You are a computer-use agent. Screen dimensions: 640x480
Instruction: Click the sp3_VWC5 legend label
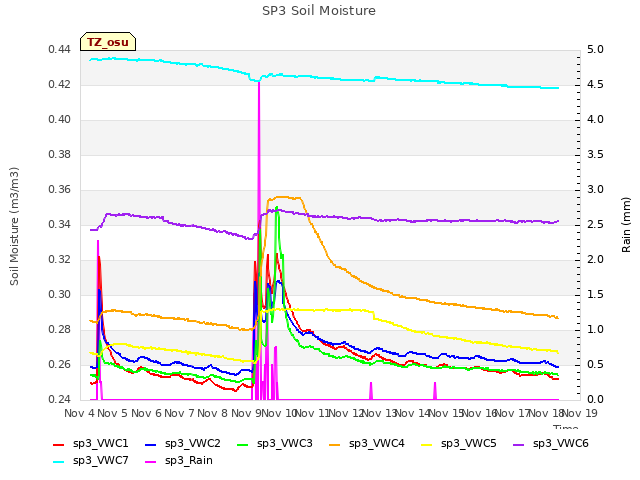(x=469, y=443)
